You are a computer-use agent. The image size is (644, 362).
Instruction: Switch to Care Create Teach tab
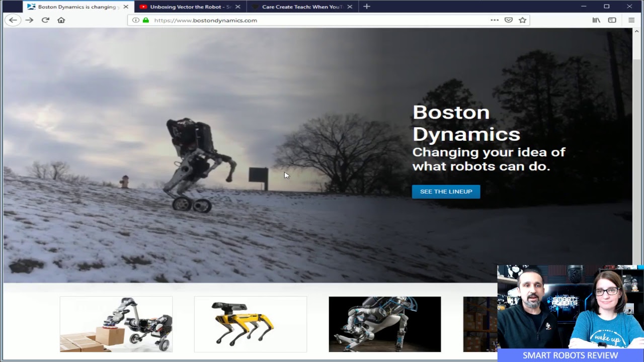click(302, 7)
